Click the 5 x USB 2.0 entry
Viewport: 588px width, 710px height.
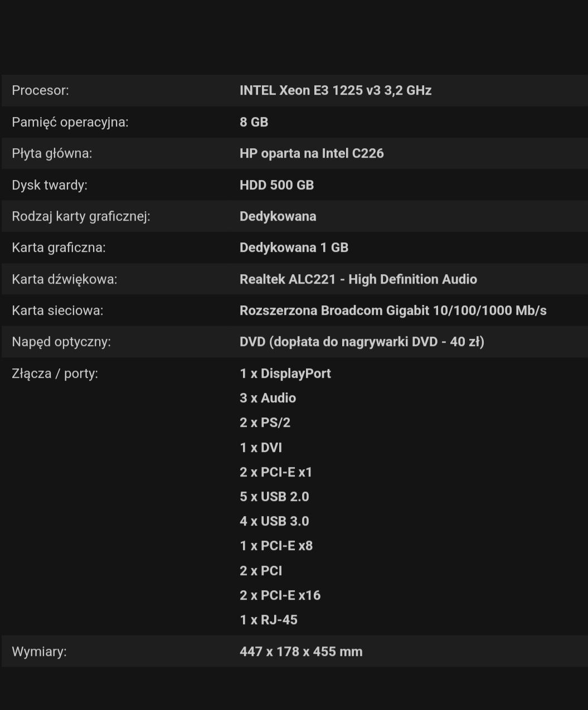pos(274,497)
